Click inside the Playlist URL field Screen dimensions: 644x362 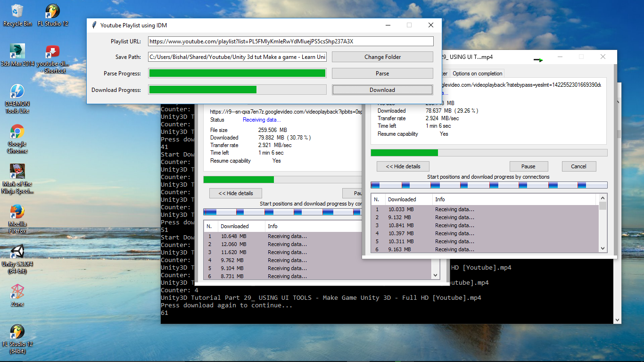[290, 41]
